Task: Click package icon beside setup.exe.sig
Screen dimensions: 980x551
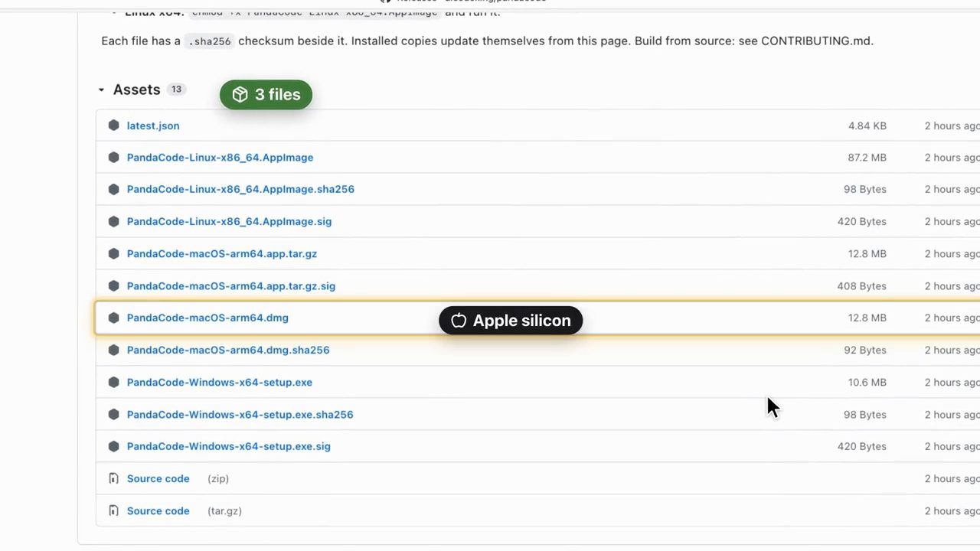Action: (x=113, y=446)
